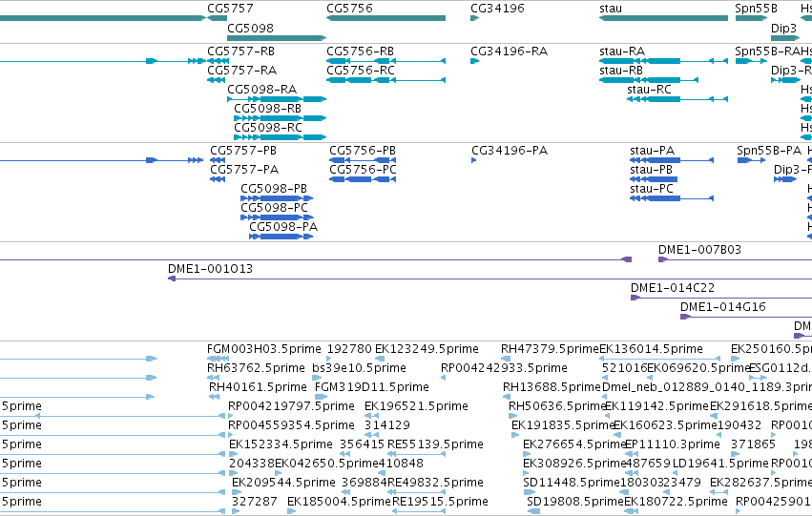Image resolution: width=812 pixels, height=516 pixels.
Task: Click the RH13688.5prime EST label
Action: pyautogui.click(x=552, y=387)
